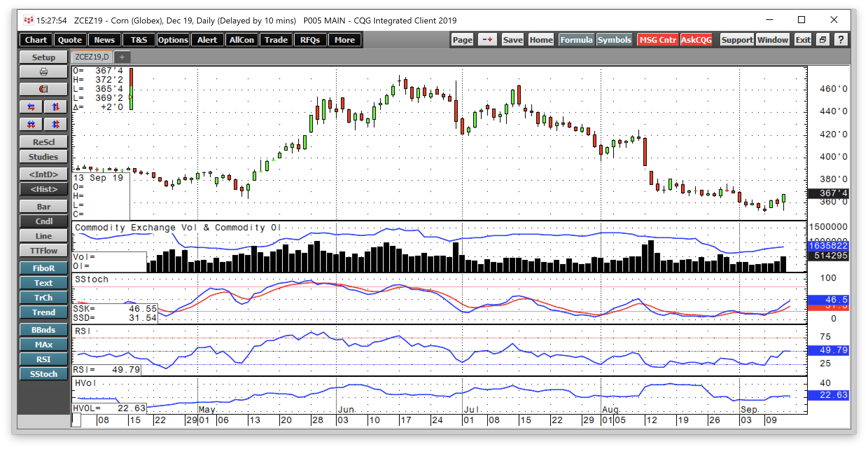The width and height of the screenshot is (868, 449).
Task: Click the Home button
Action: (541, 40)
